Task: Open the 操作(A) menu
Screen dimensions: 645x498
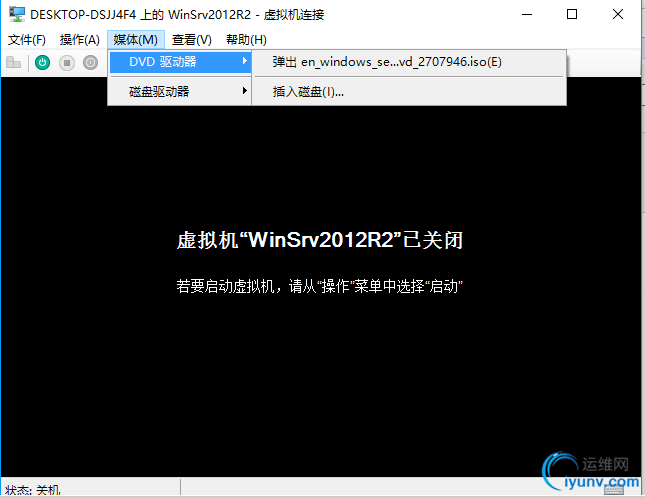Action: pos(79,40)
